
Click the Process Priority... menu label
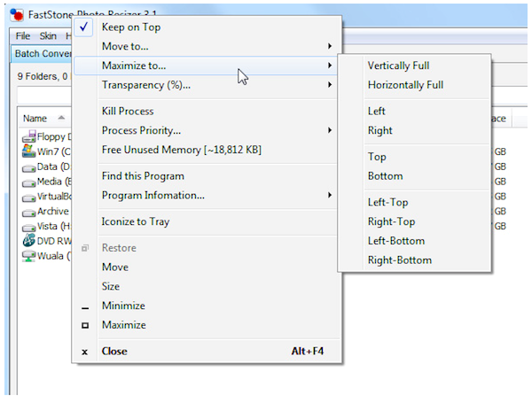pyautogui.click(x=141, y=130)
